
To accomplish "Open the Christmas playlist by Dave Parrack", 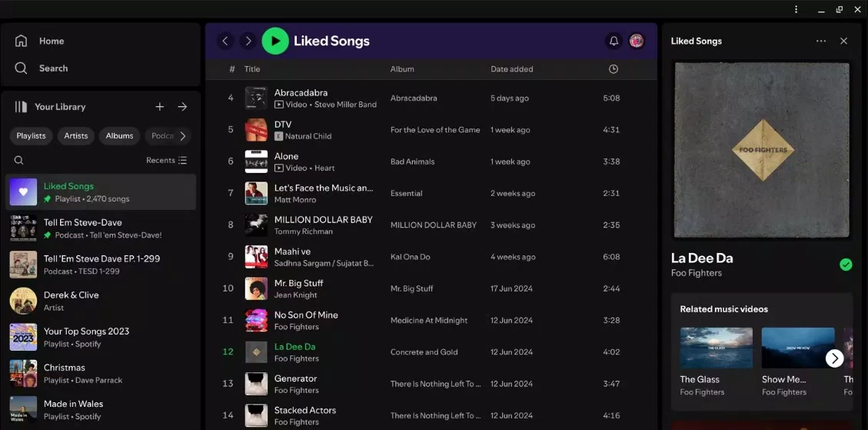I will (x=101, y=374).
